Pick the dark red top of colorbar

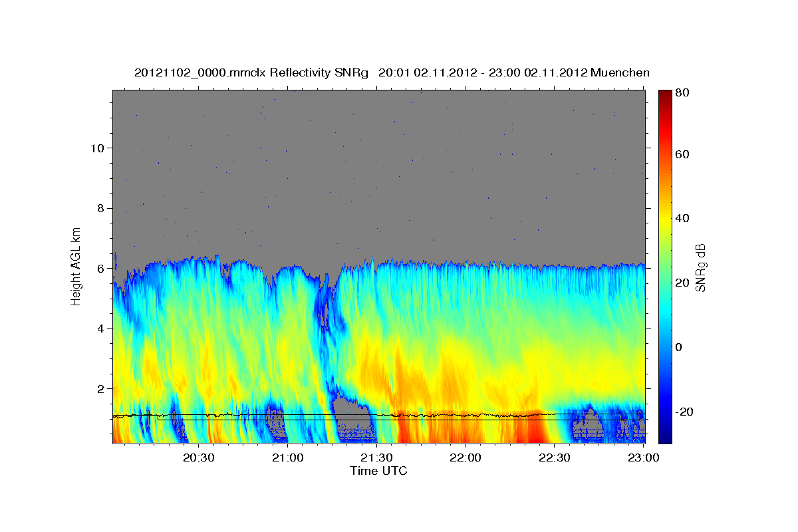pos(665,94)
